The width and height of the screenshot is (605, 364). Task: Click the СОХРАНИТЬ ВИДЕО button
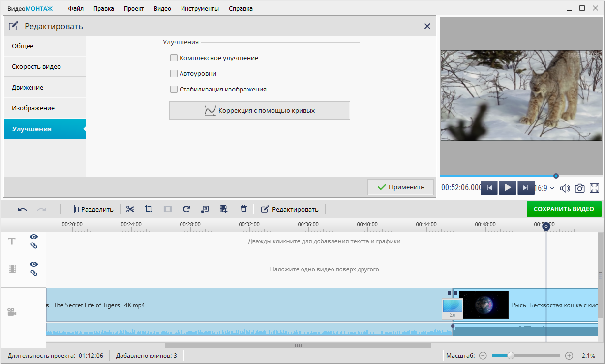click(564, 209)
